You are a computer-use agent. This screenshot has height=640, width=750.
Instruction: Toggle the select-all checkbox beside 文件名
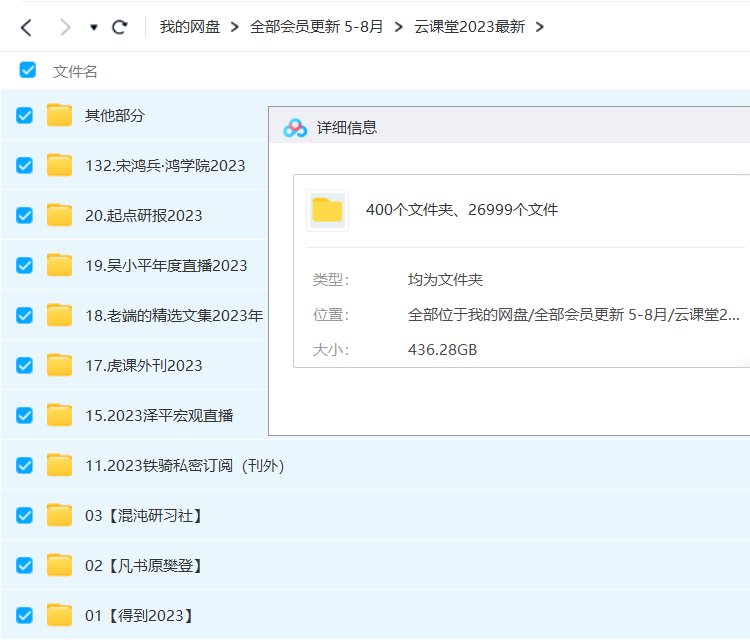pyautogui.click(x=27, y=71)
